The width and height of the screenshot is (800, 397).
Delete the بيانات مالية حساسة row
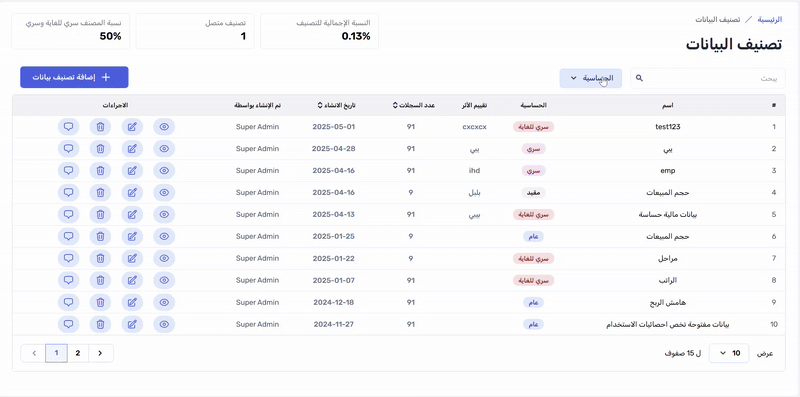click(x=100, y=214)
